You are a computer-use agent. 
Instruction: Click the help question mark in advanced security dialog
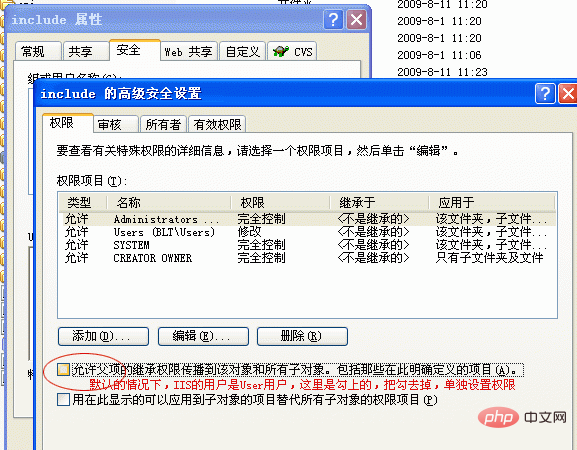[x=545, y=94]
